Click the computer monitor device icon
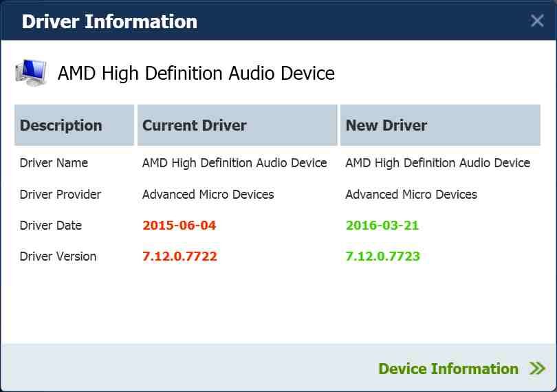 (x=31, y=72)
